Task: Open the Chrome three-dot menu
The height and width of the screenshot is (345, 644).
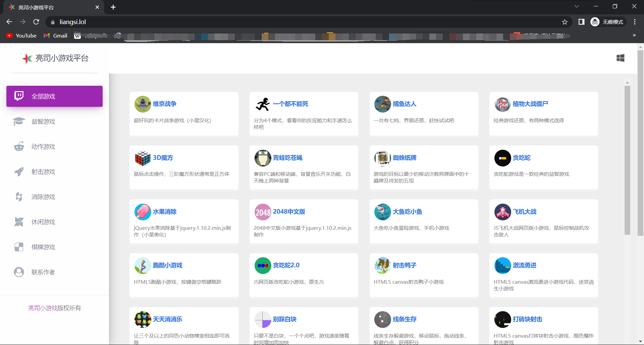Action: coord(635,22)
